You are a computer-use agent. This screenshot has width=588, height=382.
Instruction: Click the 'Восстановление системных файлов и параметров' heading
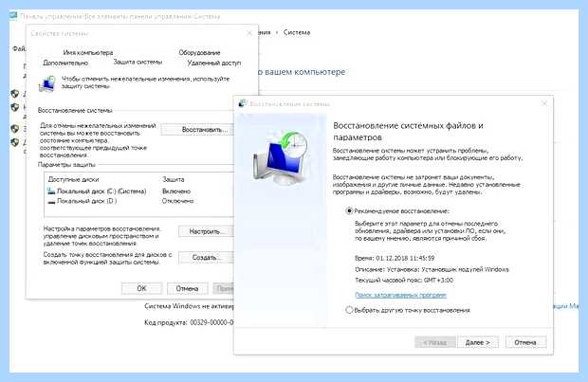[x=408, y=131]
